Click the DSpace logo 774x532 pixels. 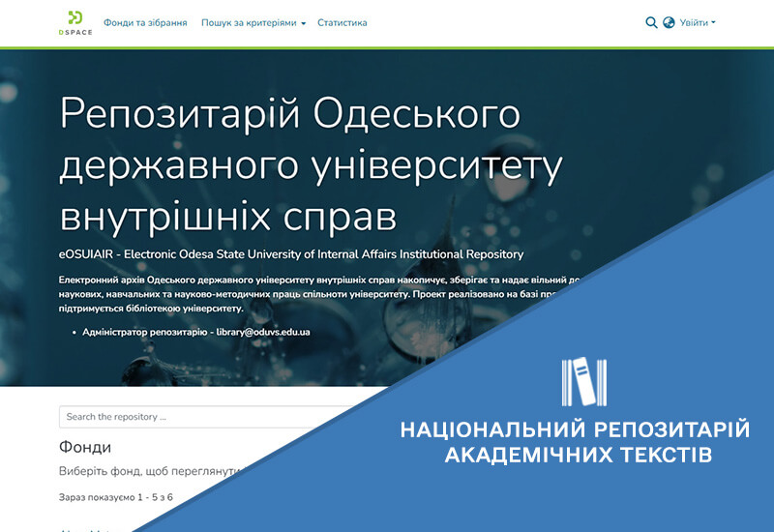(75, 22)
